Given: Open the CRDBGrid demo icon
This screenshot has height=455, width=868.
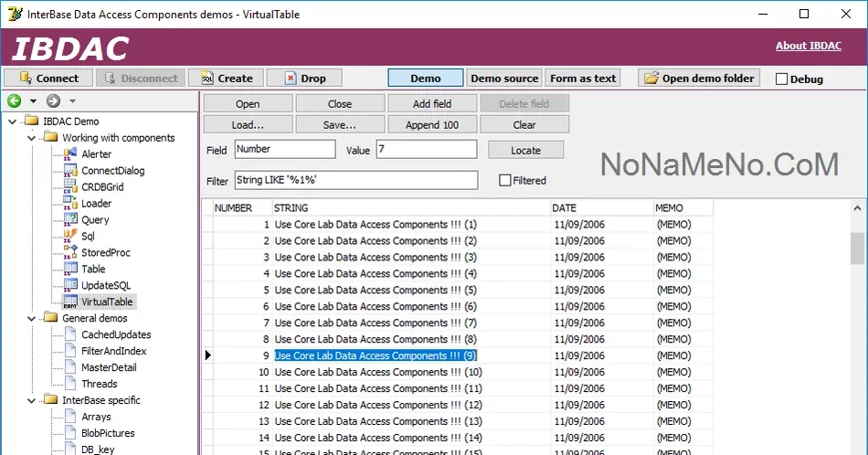Looking at the screenshot, I should click(x=70, y=187).
